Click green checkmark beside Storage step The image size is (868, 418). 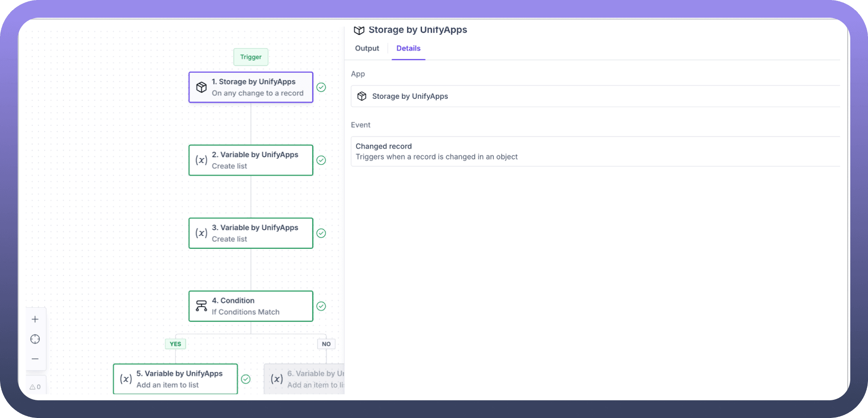[x=321, y=87]
